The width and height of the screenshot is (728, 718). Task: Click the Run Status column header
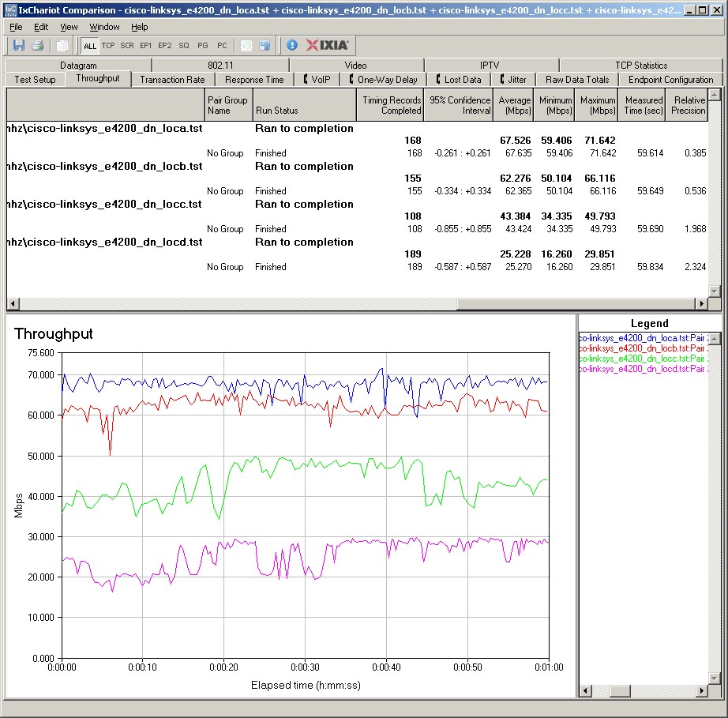[x=305, y=105]
